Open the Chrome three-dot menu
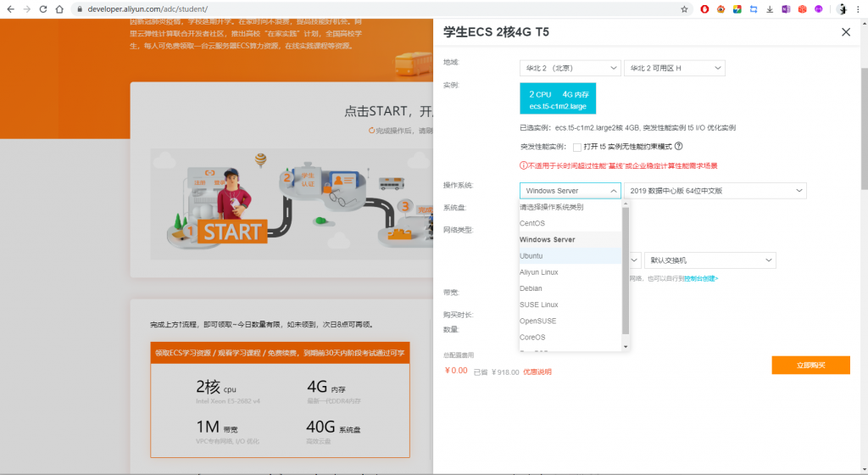868x475 pixels. [859, 9]
